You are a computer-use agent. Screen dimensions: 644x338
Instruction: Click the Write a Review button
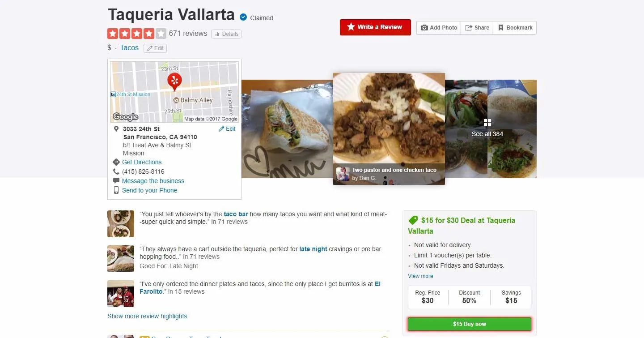[x=375, y=27]
